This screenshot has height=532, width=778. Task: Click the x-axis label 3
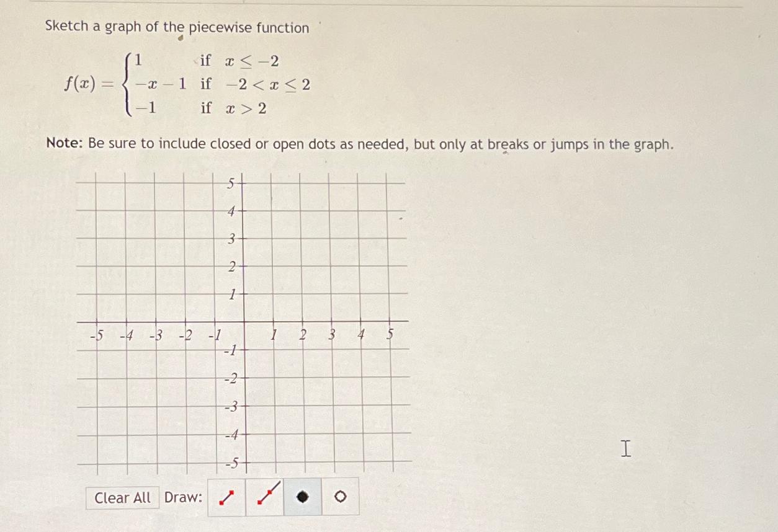click(x=333, y=335)
